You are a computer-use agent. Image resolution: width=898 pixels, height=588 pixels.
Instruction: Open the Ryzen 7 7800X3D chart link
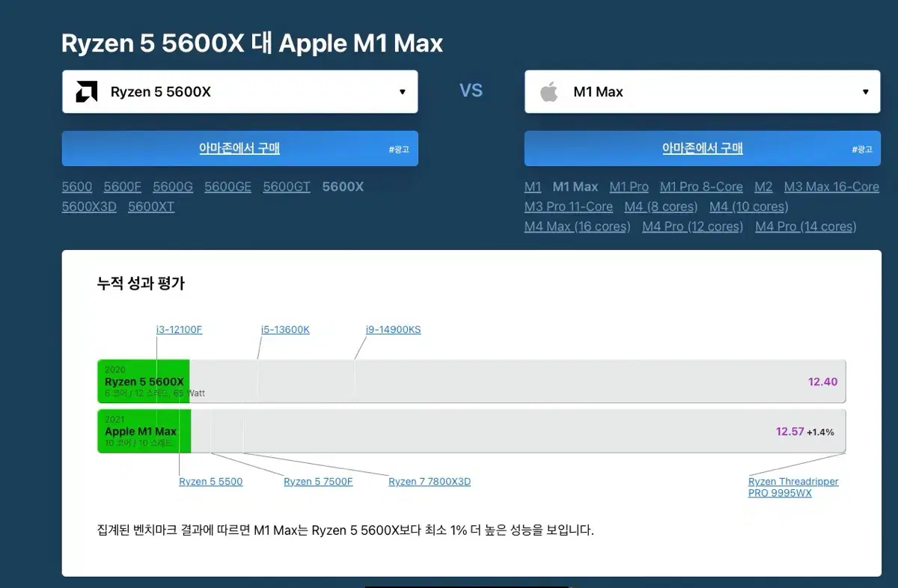point(430,482)
